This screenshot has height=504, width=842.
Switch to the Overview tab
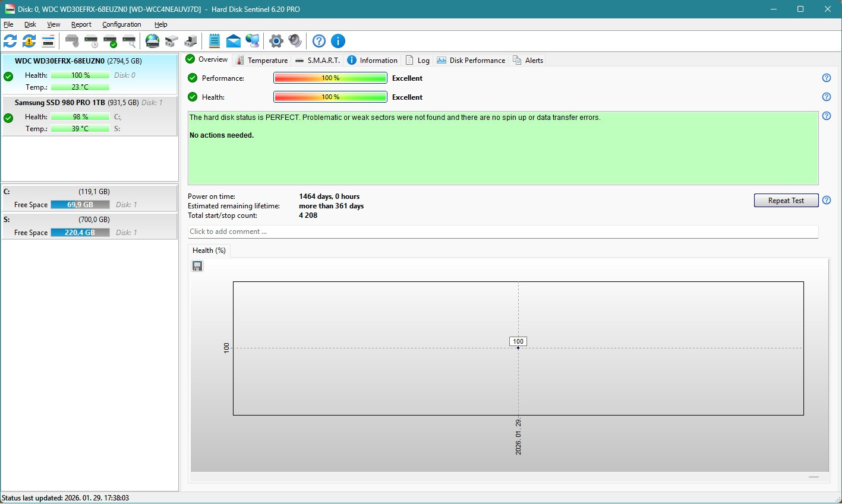click(x=207, y=59)
